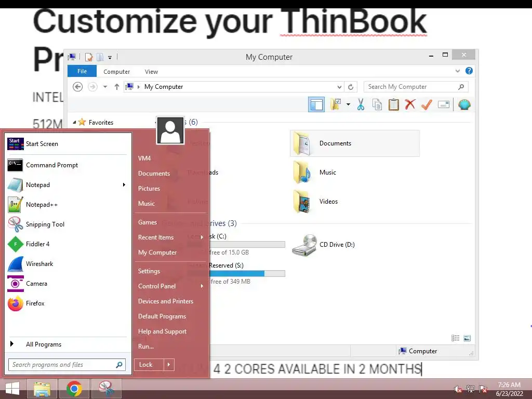The height and width of the screenshot is (399, 532).
Task: Open the Videos folder tile
Action: [x=355, y=202]
